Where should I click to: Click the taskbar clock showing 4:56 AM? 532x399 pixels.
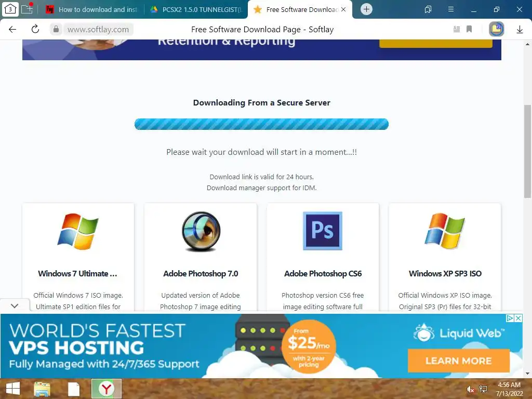(509, 389)
